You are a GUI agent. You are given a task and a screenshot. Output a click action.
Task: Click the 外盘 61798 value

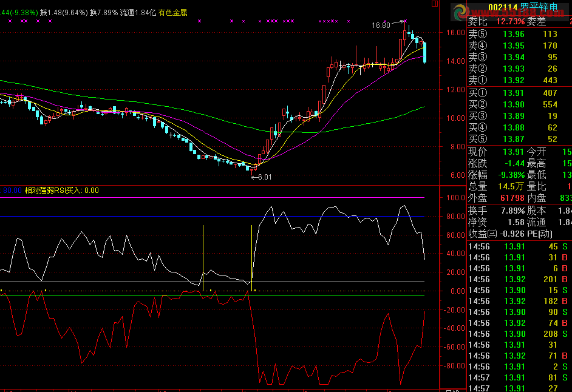pos(513,198)
